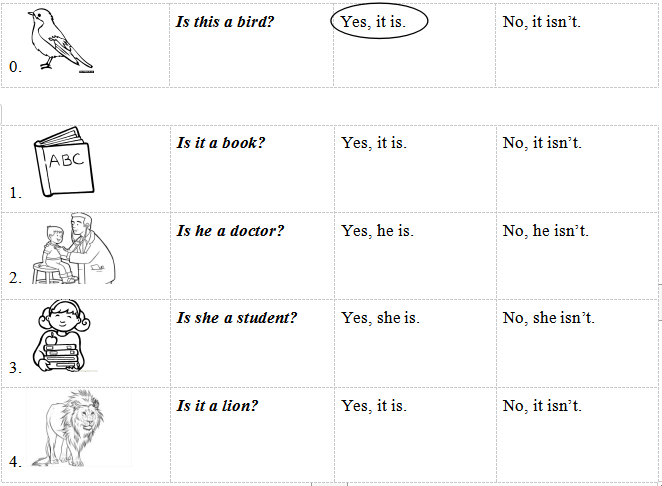Select 'Yes, he is.' answer
The height and width of the screenshot is (486, 662).
[x=377, y=231]
